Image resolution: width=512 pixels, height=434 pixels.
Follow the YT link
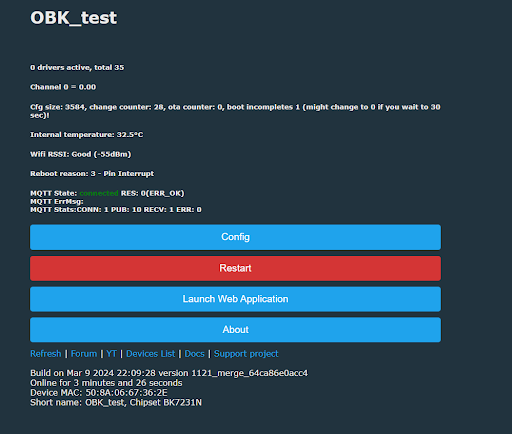pos(111,354)
